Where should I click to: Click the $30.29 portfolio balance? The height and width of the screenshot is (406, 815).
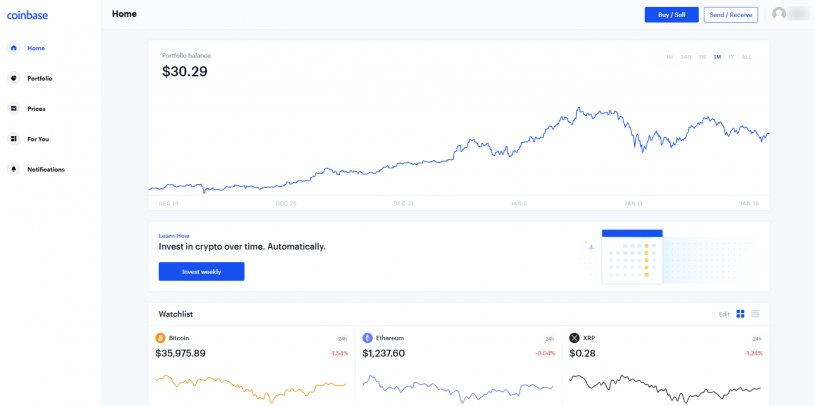(x=185, y=71)
